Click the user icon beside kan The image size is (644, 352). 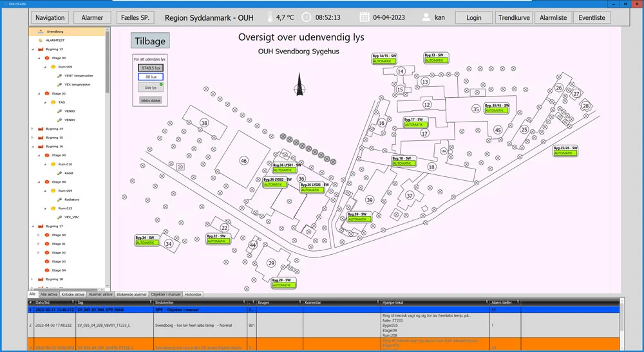tap(426, 17)
